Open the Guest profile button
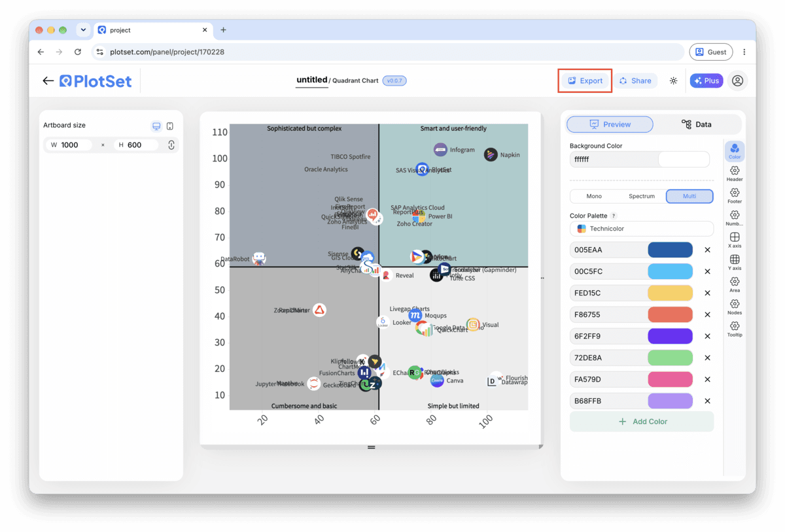 point(710,52)
